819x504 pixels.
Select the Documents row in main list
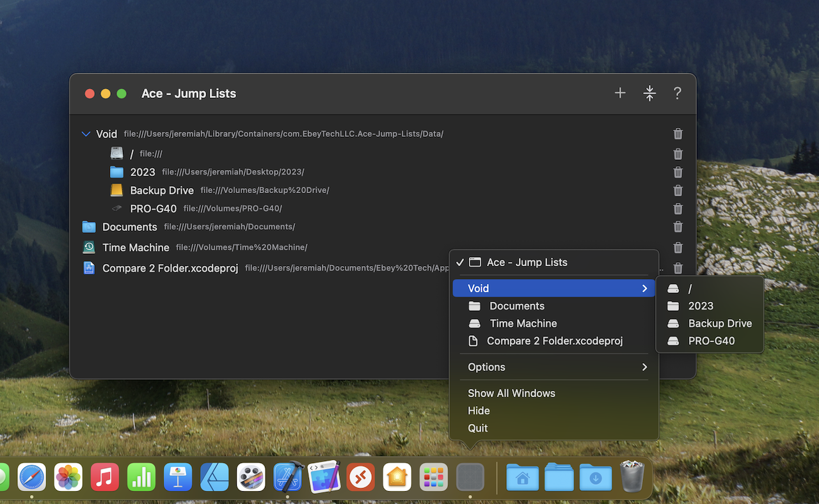click(383, 226)
